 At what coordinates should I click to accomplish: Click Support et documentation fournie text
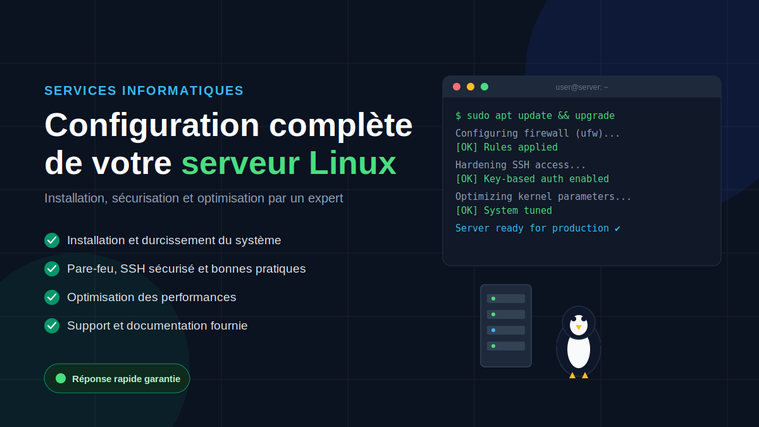(x=157, y=326)
